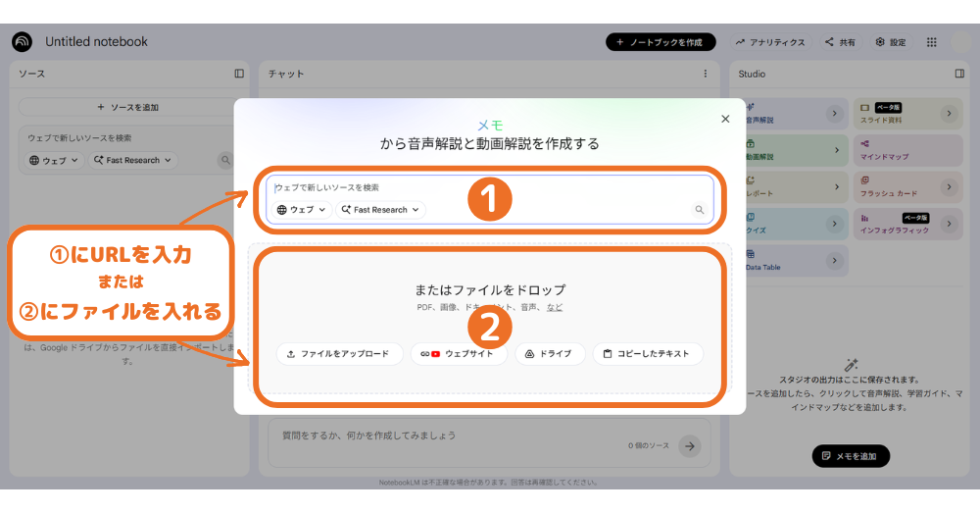Open Fast Research dropdown in dialog
980x513 pixels.
coord(380,210)
